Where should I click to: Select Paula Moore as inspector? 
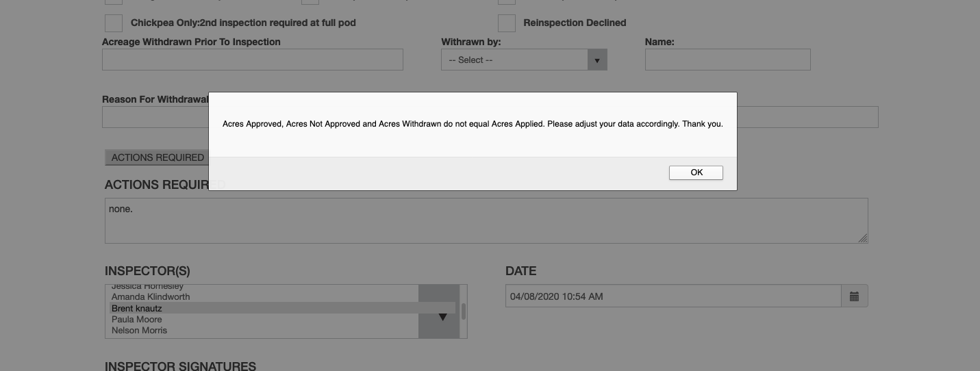tap(137, 320)
